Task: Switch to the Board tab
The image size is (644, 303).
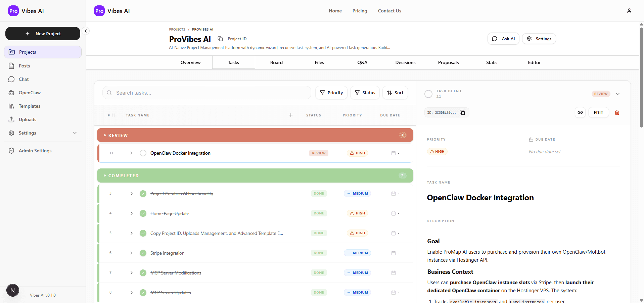Action: click(276, 62)
